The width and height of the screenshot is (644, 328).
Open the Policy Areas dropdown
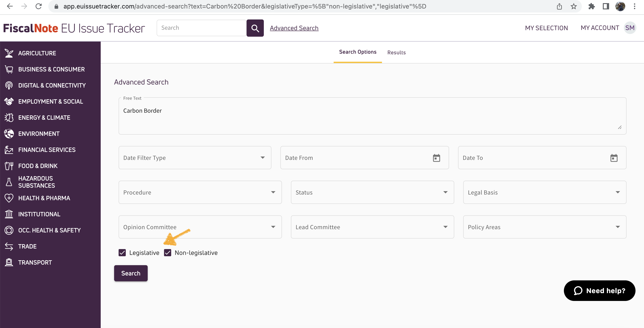click(545, 227)
